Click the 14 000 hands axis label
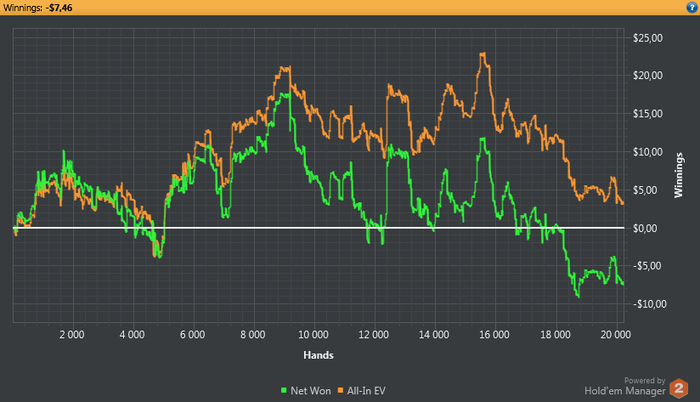The width and height of the screenshot is (700, 402). [x=434, y=335]
